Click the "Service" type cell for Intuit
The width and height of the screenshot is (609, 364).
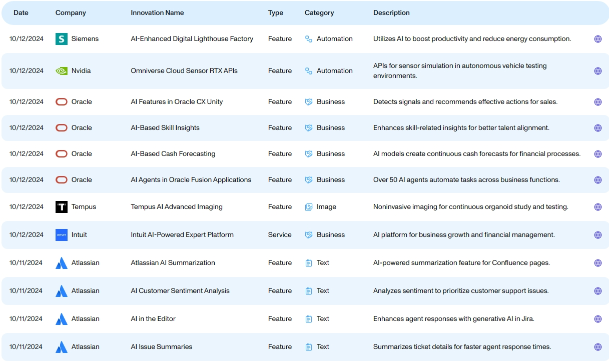click(x=280, y=235)
